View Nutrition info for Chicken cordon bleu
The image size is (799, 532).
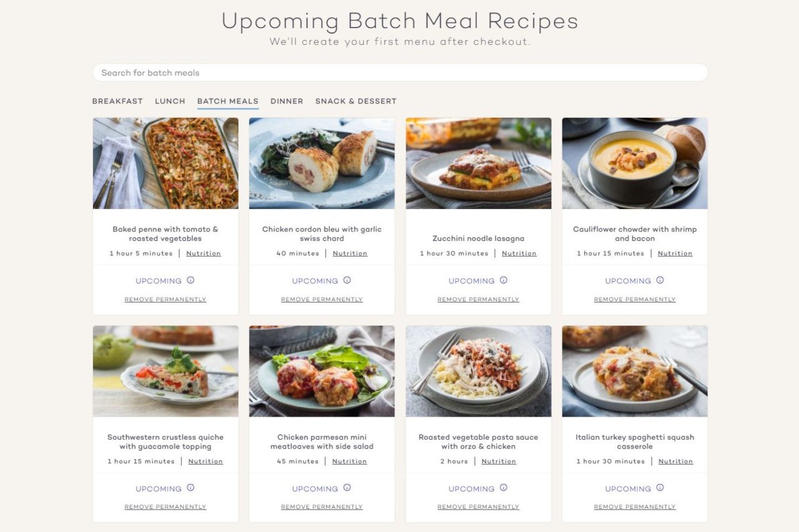pyautogui.click(x=350, y=253)
